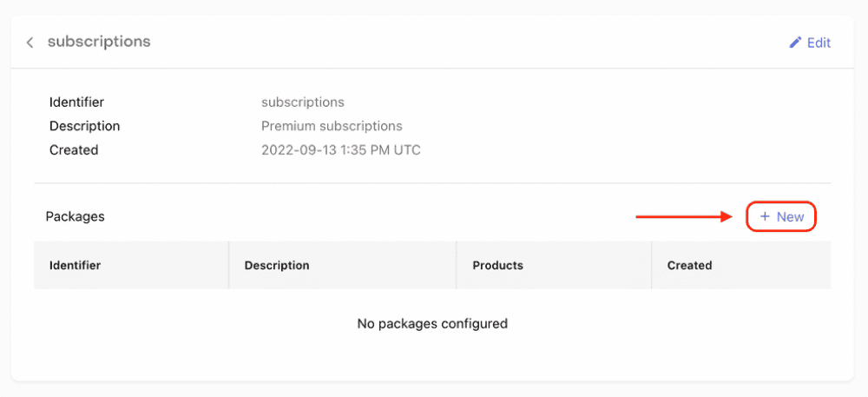Click the "No packages configured" message

point(432,323)
